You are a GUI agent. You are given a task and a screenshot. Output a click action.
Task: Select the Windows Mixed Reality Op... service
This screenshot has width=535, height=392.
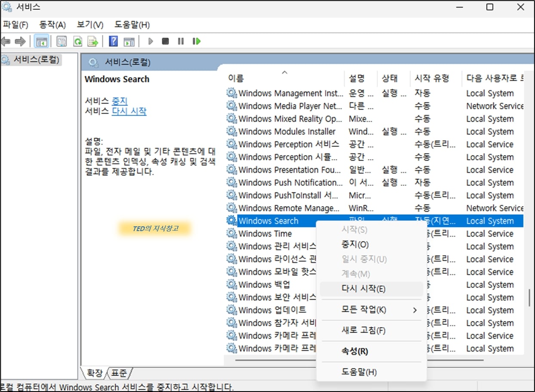click(x=374, y=119)
